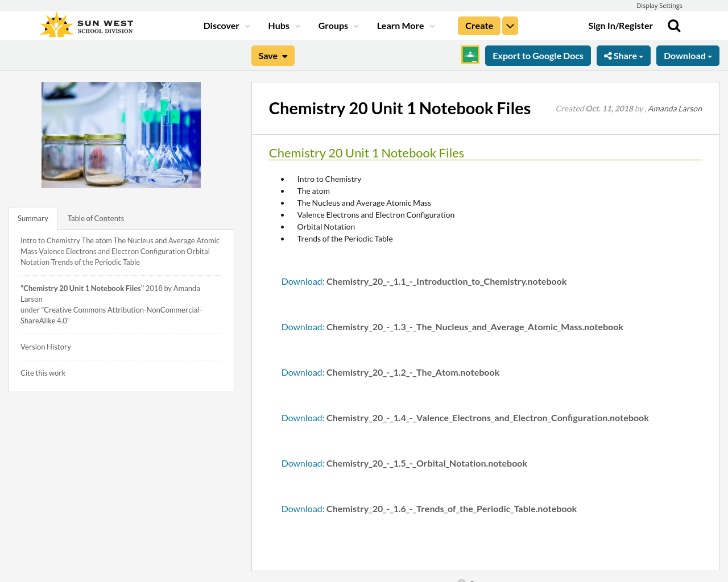Screen dimensions: 728x582
Task: Download the Introduction to Chemistry notebook
Action: (302, 281)
